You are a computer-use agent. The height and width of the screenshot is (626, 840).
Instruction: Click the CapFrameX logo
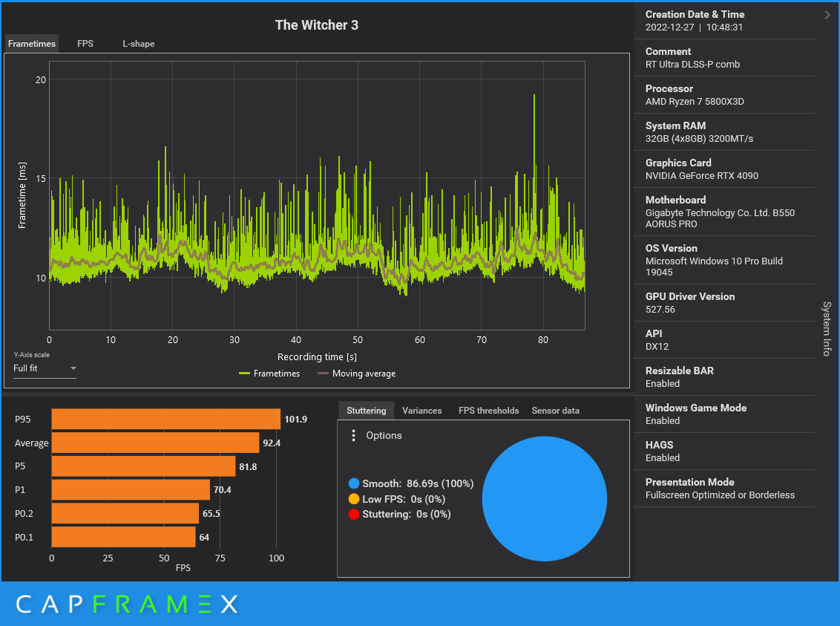127,604
